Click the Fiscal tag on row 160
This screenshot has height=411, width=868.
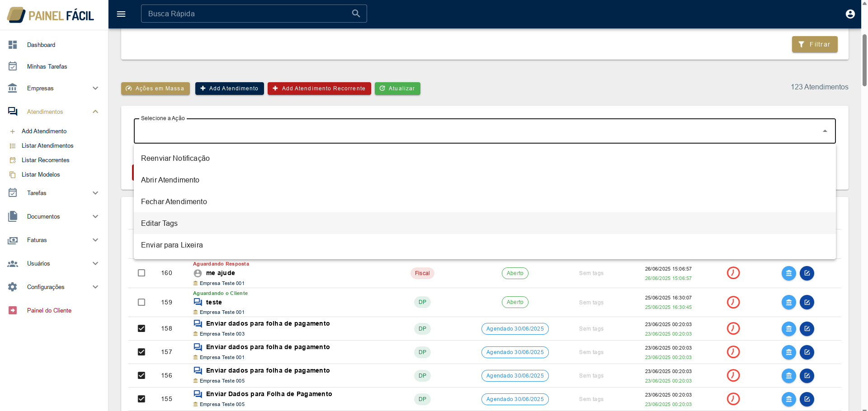coord(422,273)
